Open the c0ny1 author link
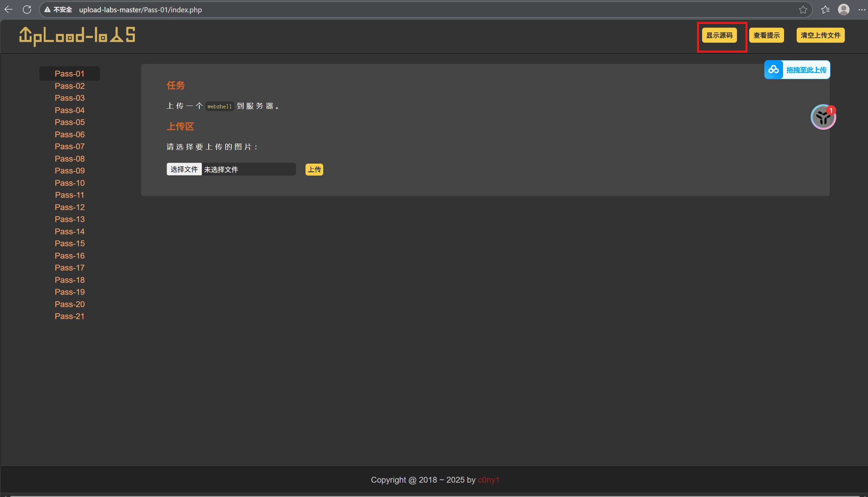 pyautogui.click(x=488, y=480)
